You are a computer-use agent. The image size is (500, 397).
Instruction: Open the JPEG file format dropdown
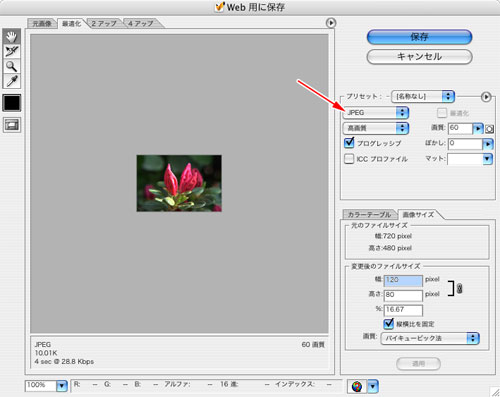coord(376,113)
